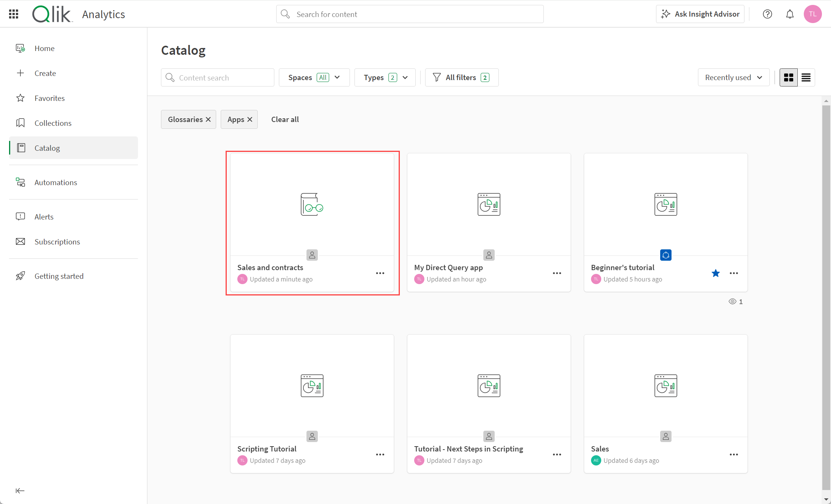The height and width of the screenshot is (504, 831).
Task: Click the Alerts sidebar icon
Action: (x=20, y=217)
